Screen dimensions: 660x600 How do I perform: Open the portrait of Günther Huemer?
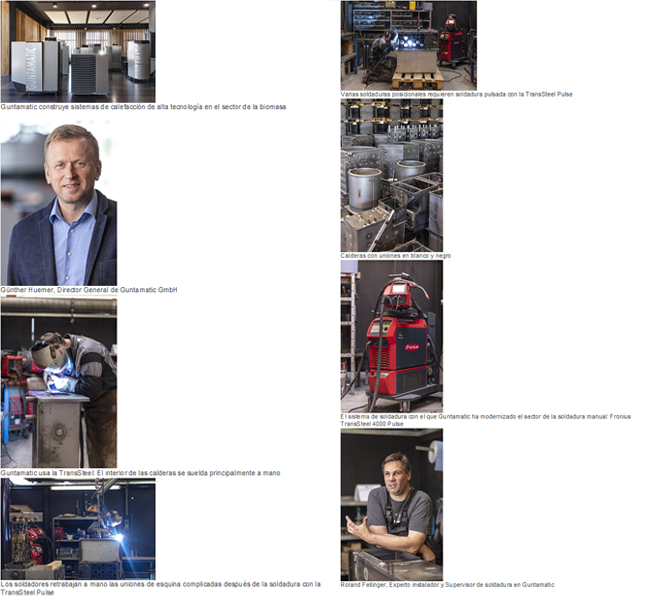59,203
